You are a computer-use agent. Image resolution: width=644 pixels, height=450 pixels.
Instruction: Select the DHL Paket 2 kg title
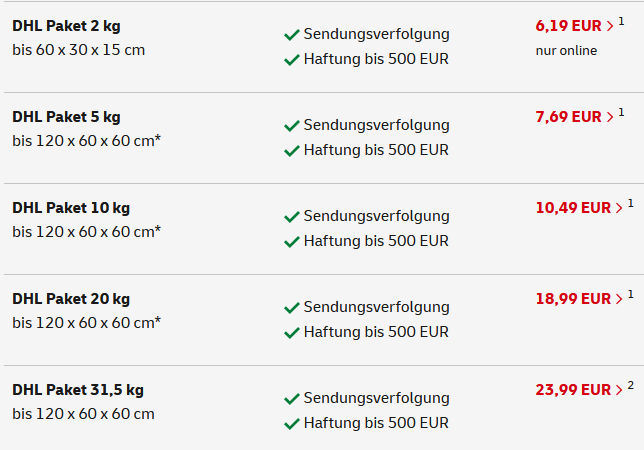tap(66, 26)
